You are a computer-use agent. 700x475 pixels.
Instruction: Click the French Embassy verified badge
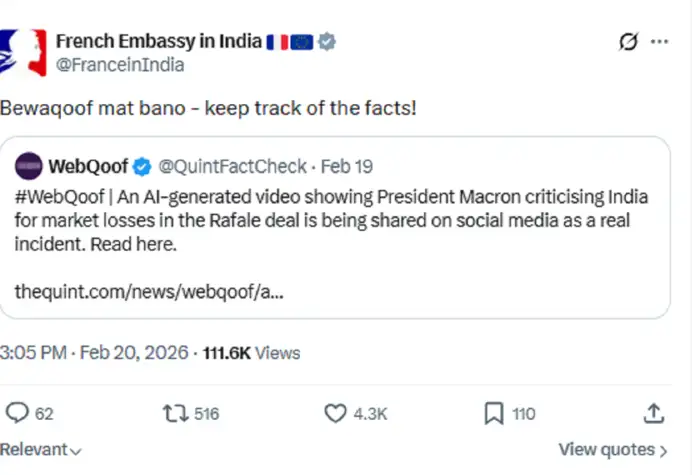(x=327, y=42)
